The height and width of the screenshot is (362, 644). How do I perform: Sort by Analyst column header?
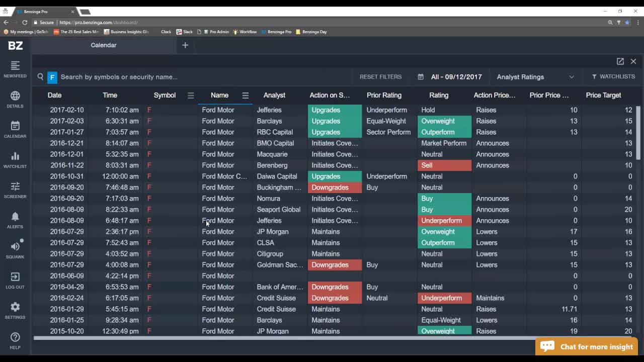click(274, 95)
